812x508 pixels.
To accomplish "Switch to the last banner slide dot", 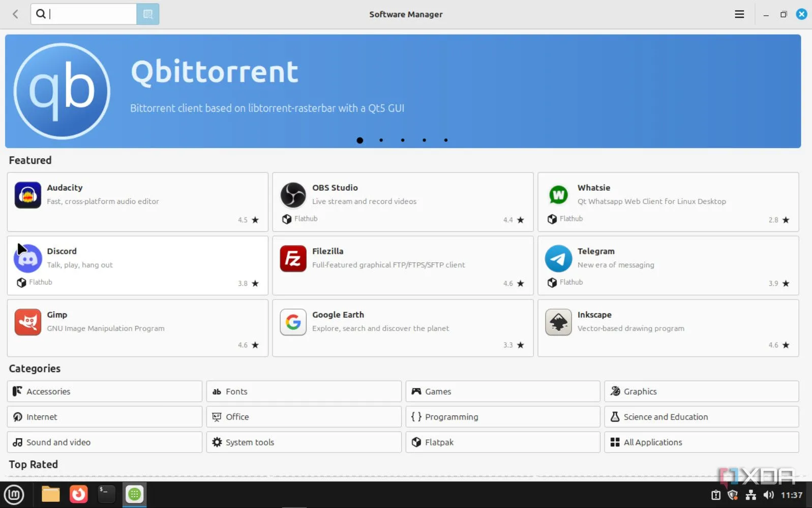I will click(446, 140).
